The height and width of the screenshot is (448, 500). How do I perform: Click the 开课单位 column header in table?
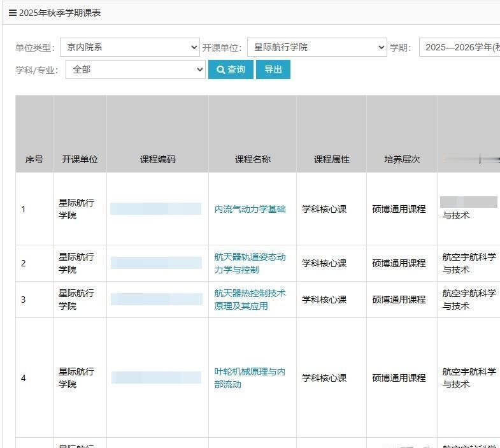(x=80, y=159)
